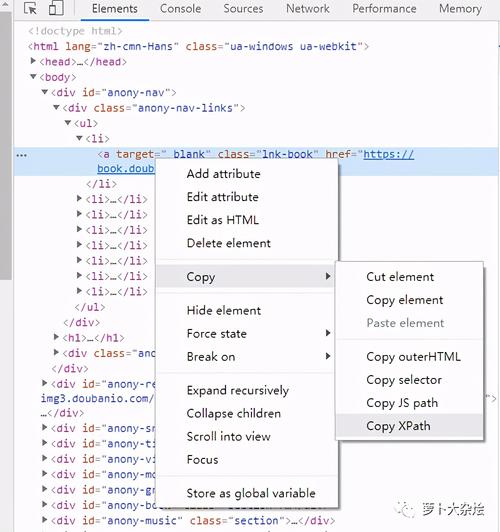The height and width of the screenshot is (532, 500).
Task: Click the Elements panel vertical scrollbar
Action: click(6, 146)
